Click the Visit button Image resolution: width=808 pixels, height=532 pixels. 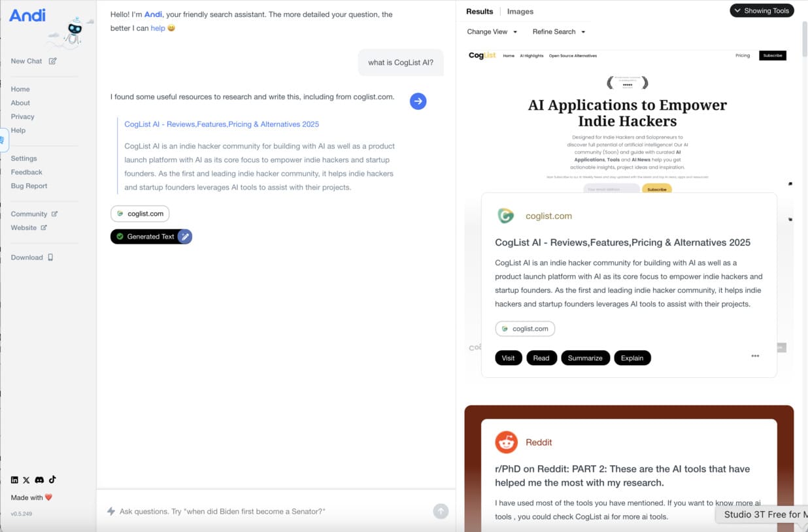pyautogui.click(x=509, y=358)
